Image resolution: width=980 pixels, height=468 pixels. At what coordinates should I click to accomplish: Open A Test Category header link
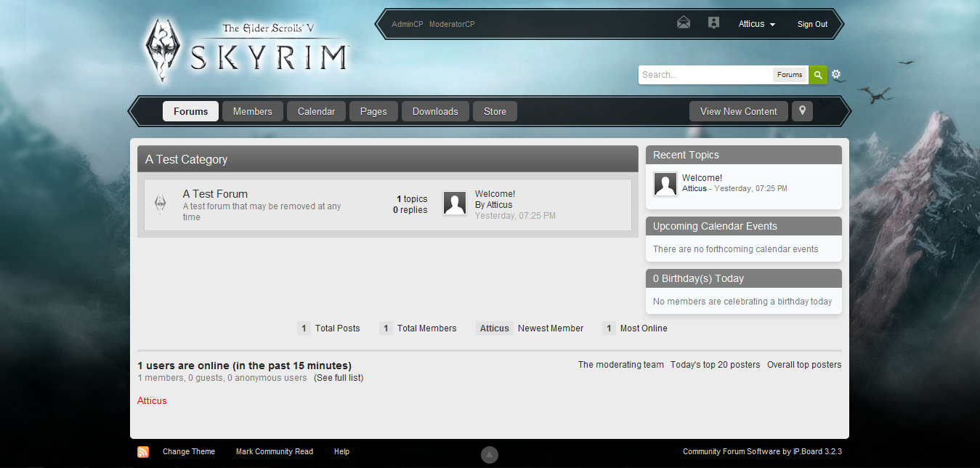[x=186, y=159]
